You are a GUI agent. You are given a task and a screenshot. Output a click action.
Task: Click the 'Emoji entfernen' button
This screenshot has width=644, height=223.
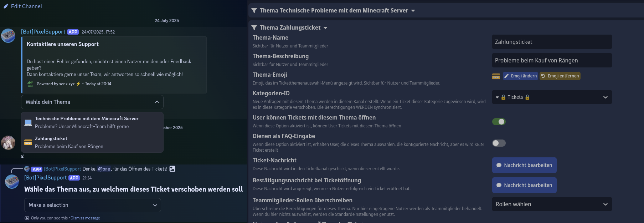coord(560,76)
